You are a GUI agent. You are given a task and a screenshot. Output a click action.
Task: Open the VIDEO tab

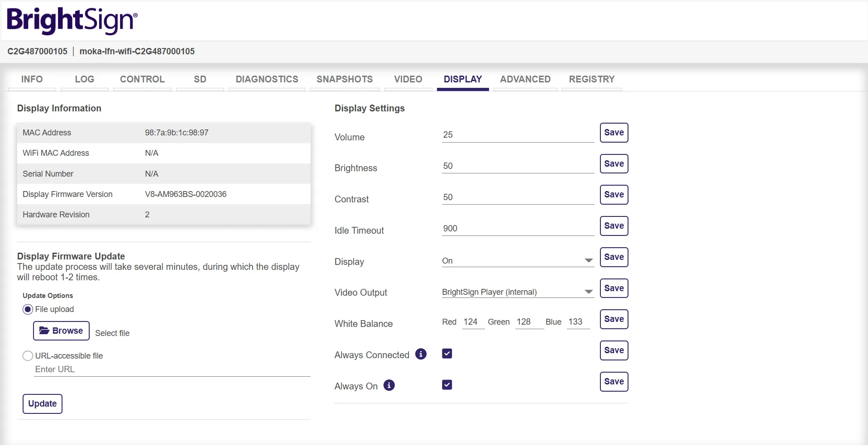click(x=408, y=79)
